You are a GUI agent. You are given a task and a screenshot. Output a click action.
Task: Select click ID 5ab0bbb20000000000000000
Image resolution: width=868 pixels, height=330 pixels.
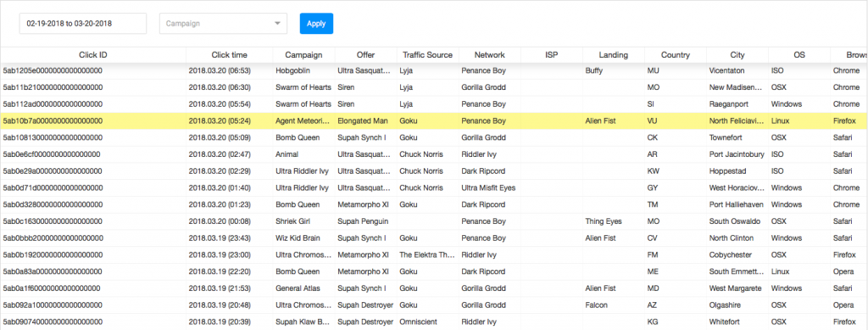(x=53, y=238)
